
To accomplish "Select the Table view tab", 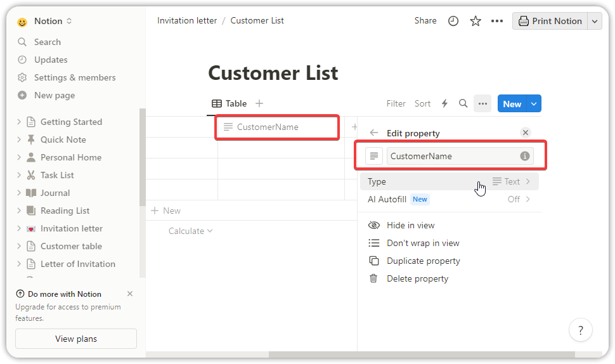I will tap(230, 103).
